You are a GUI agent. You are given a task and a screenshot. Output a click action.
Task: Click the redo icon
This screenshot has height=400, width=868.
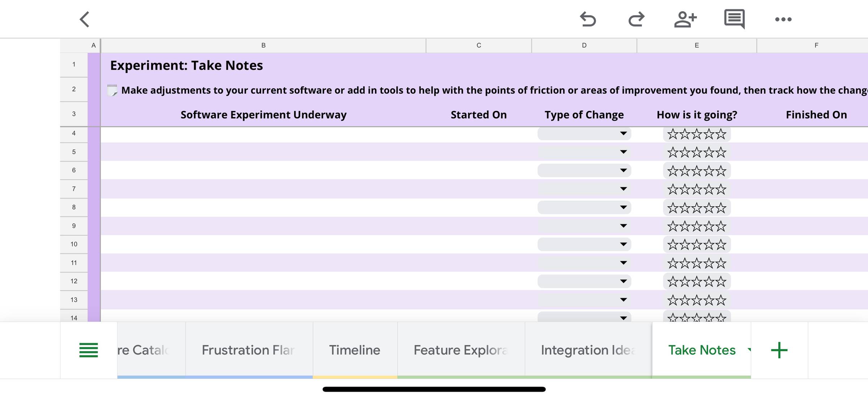coord(637,20)
